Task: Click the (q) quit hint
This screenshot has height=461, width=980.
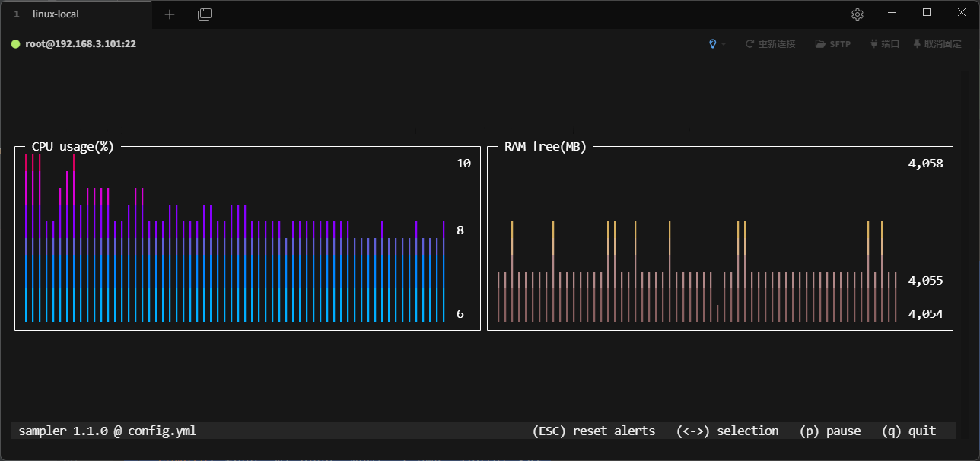Action: pyautogui.click(x=908, y=431)
